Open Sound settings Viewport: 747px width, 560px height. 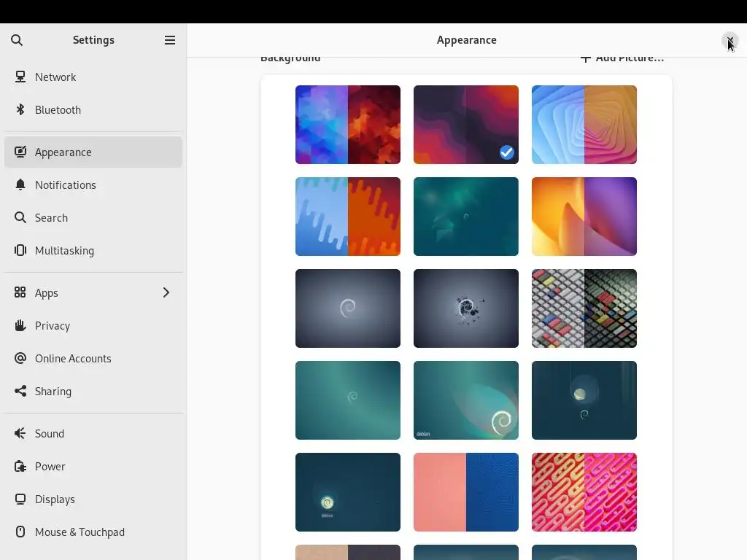(x=93, y=433)
